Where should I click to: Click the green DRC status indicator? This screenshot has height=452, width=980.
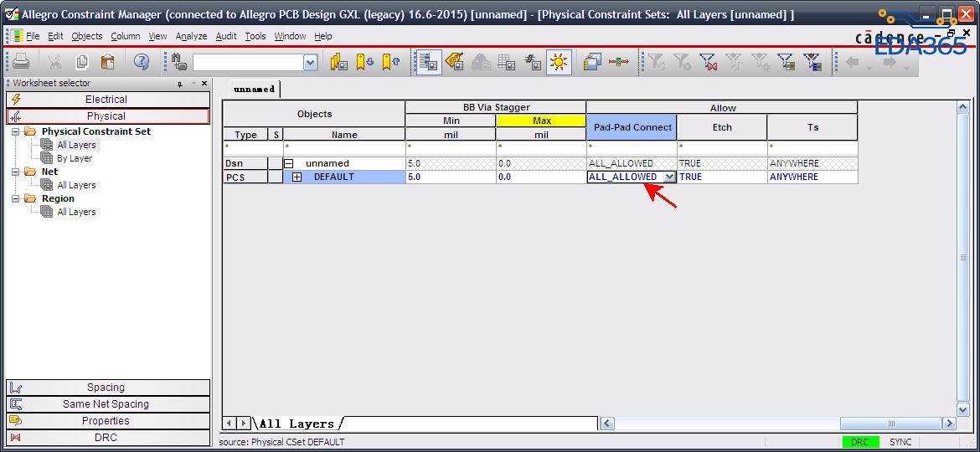[860, 442]
